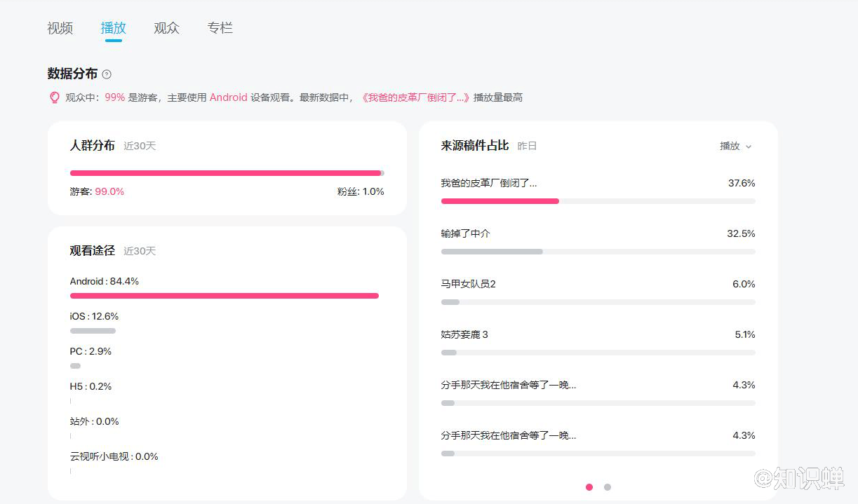The image size is (858, 504).
Task: Click the 粉丝: 1.0% label
Action: click(361, 191)
